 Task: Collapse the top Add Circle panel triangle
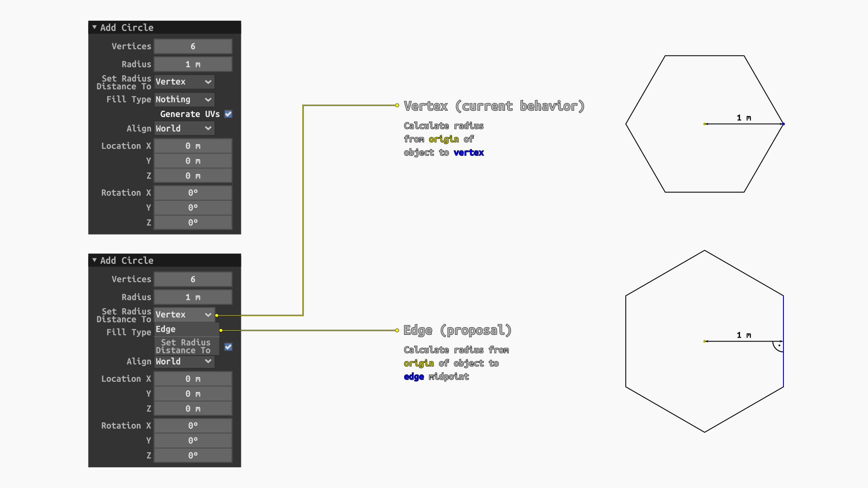(94, 27)
